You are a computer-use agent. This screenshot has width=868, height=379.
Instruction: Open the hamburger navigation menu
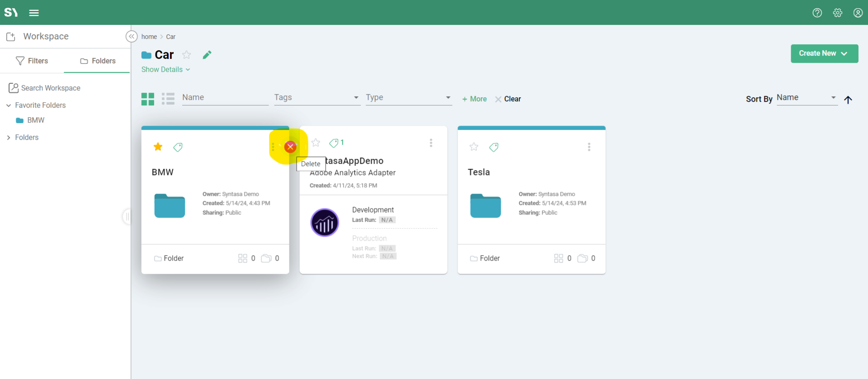click(x=34, y=13)
